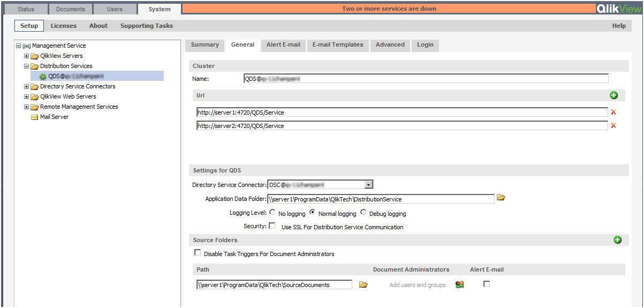Click the cluster Name input field
Image resolution: width=644 pixels, height=308 pixels.
426,79
